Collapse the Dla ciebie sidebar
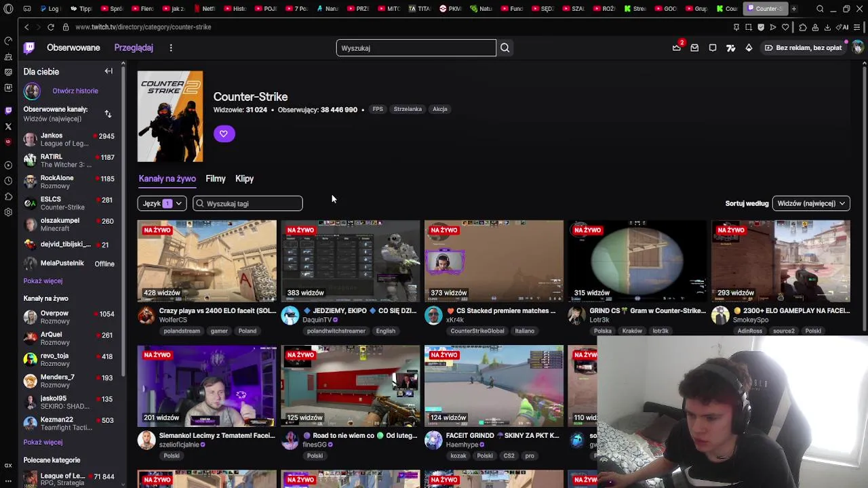Viewport: 868px width, 488px height. (x=108, y=71)
